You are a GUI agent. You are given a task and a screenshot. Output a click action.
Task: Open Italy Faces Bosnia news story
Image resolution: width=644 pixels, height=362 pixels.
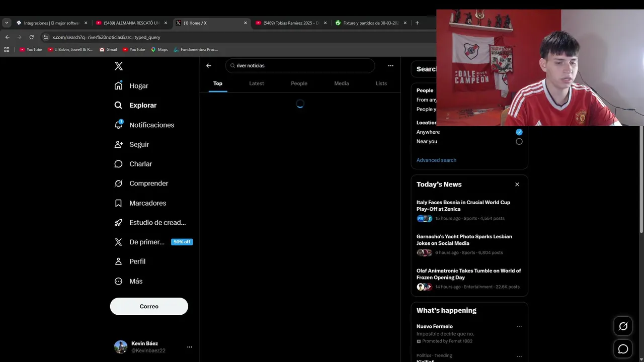(x=469, y=210)
